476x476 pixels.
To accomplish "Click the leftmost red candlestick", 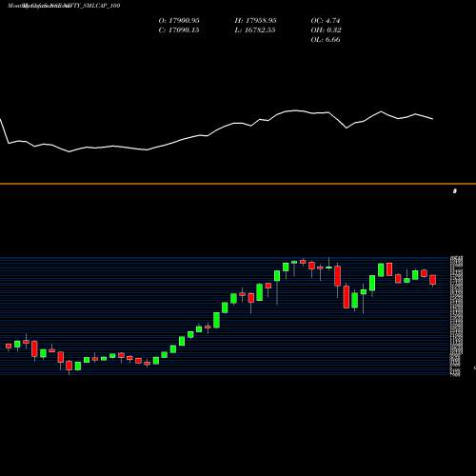I will click(9, 347).
